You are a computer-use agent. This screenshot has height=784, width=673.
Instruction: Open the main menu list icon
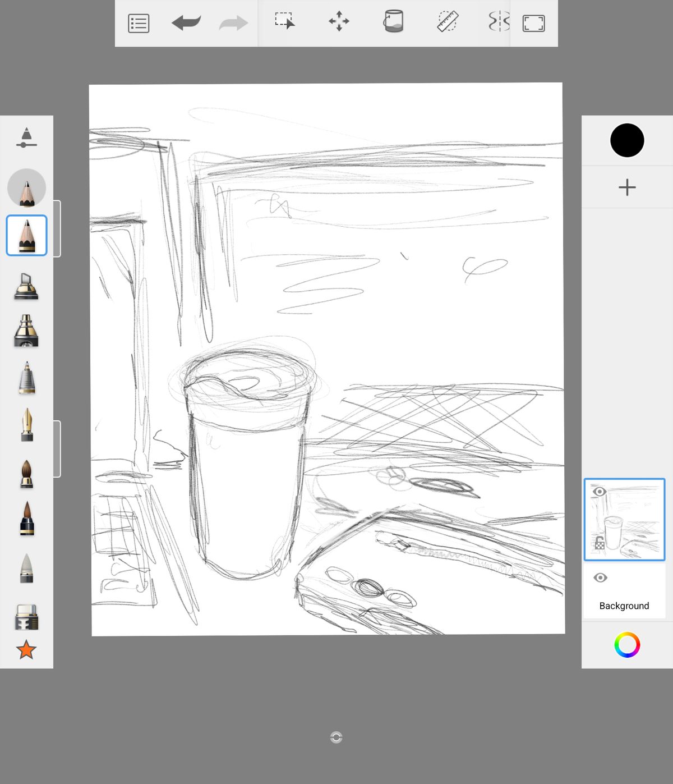(139, 24)
